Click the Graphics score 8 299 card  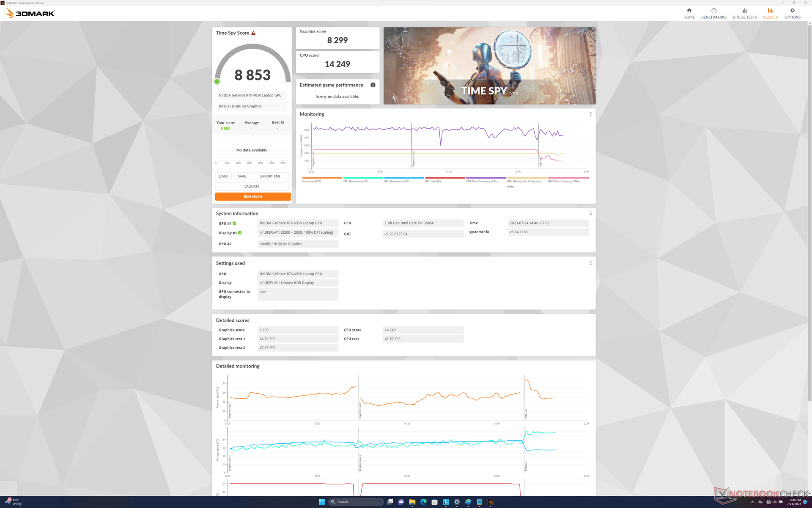click(x=337, y=38)
